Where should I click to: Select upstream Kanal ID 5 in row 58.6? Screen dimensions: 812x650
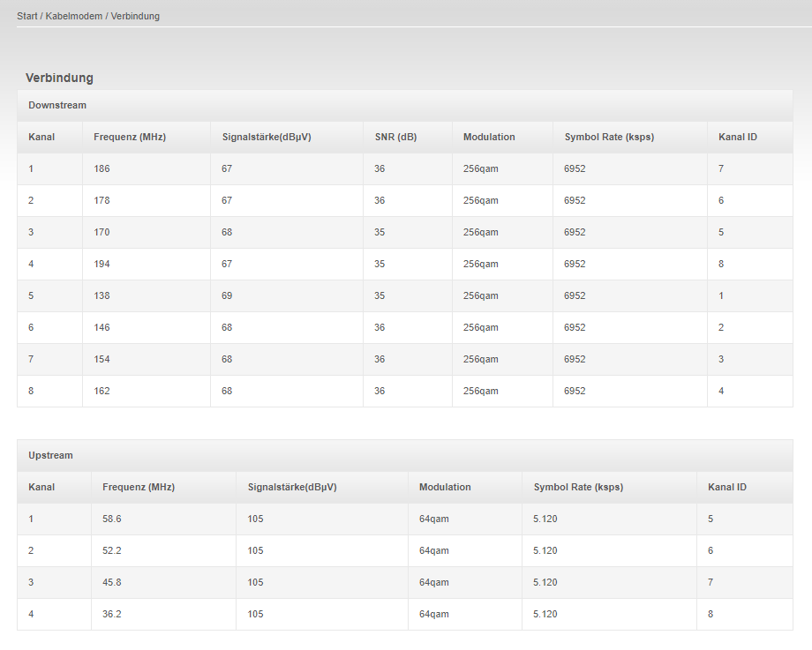[710, 519]
